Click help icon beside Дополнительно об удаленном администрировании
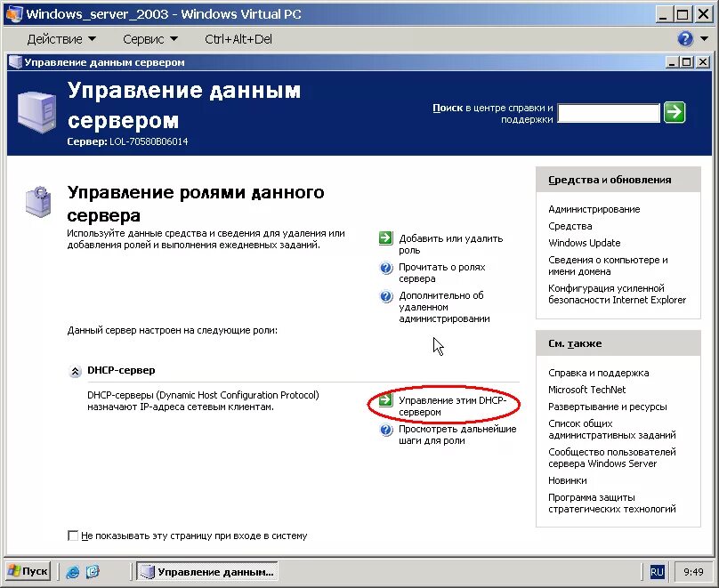The image size is (719, 588). pos(386,296)
